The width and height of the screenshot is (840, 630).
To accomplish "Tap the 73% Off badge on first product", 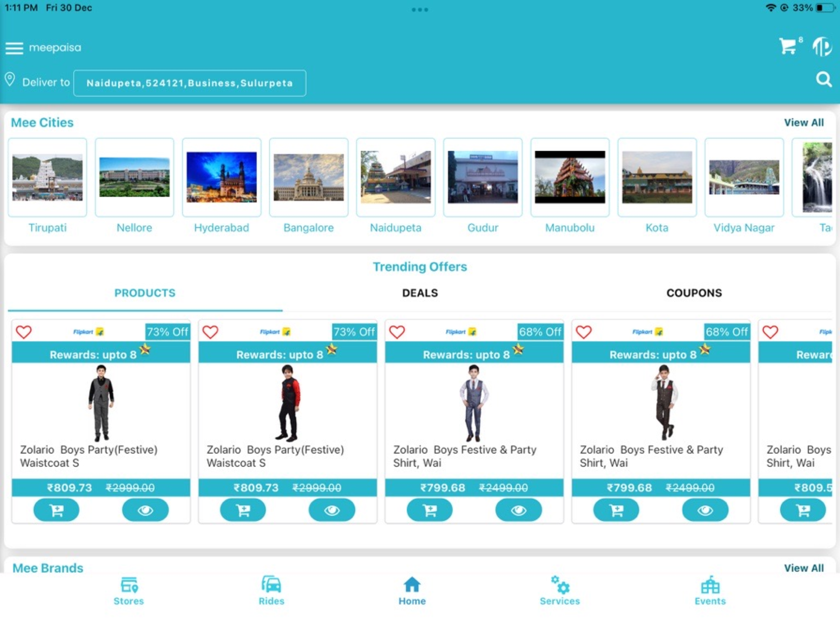I will click(x=168, y=332).
